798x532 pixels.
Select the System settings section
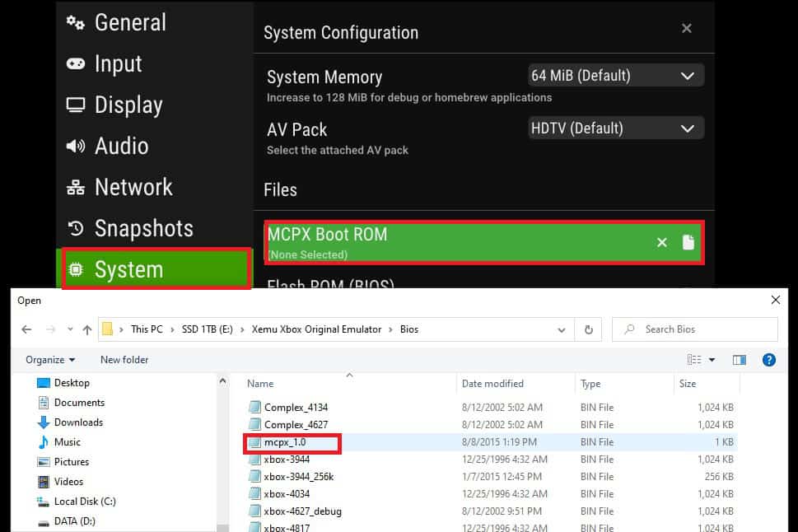click(x=156, y=268)
